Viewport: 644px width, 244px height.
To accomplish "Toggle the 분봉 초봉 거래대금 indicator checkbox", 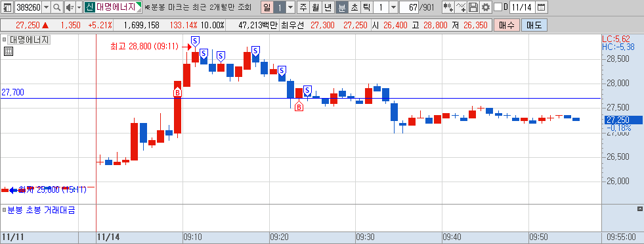I will [4, 210].
